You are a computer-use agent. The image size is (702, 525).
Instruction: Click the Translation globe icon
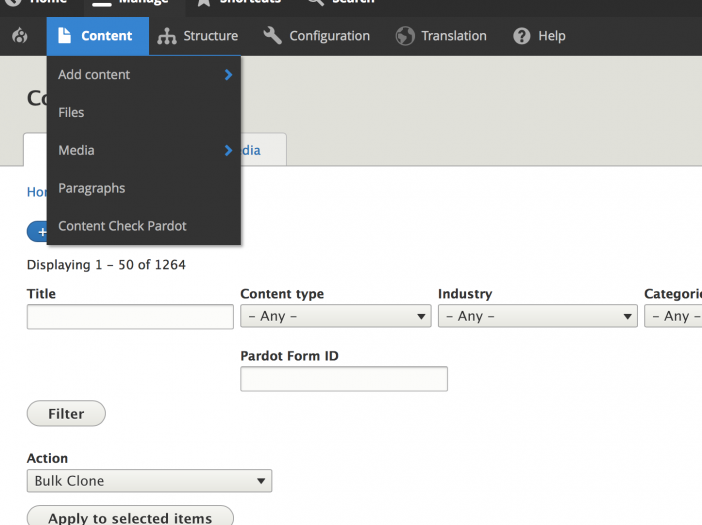[405, 36]
